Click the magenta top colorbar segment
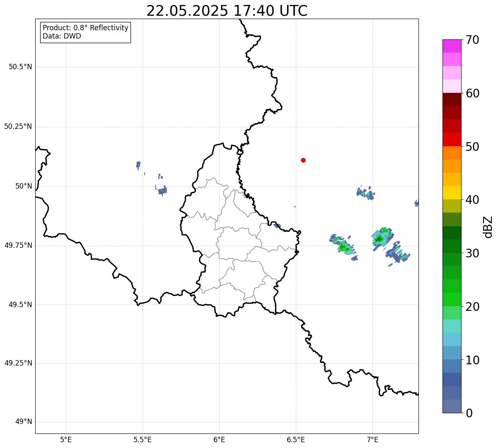The height and width of the screenshot is (448, 498). (x=452, y=46)
